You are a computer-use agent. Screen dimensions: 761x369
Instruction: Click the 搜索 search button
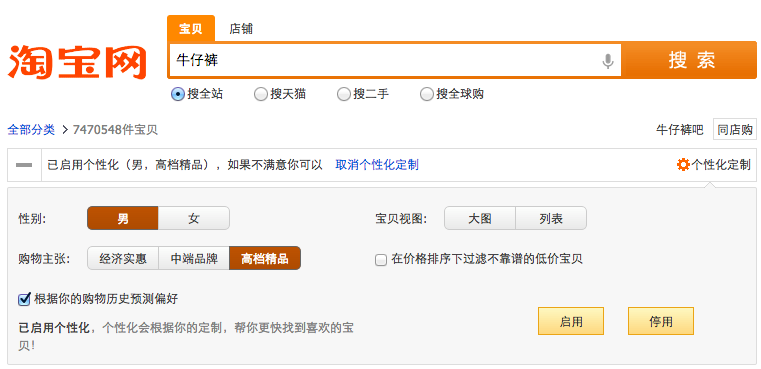point(691,61)
